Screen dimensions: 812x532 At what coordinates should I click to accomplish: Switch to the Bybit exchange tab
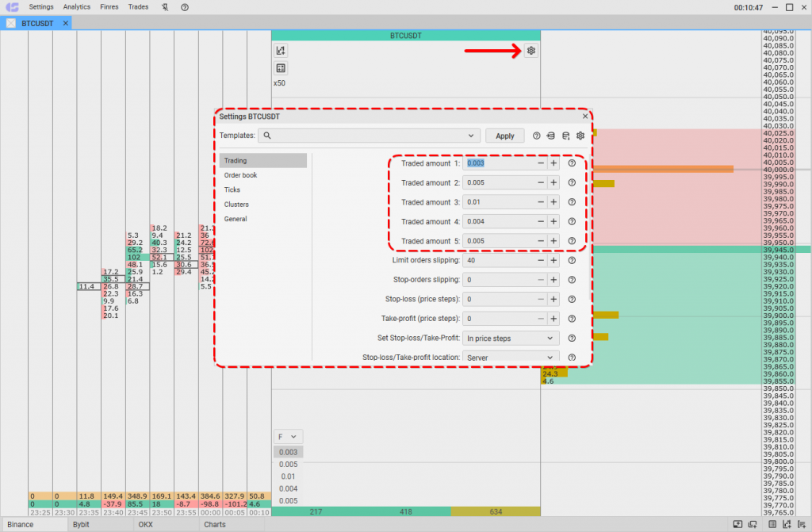[x=81, y=524]
